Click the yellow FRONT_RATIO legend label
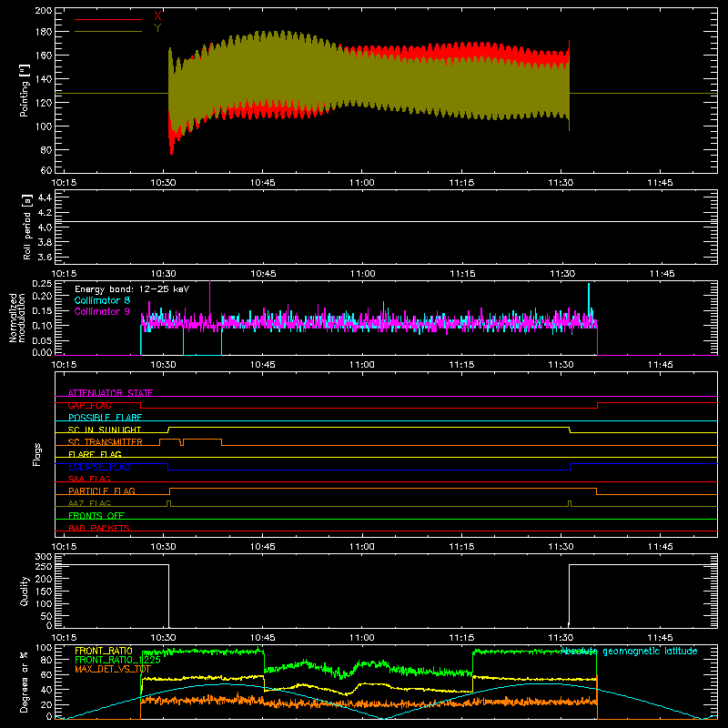Image resolution: width=728 pixels, height=728 pixels. [x=104, y=651]
